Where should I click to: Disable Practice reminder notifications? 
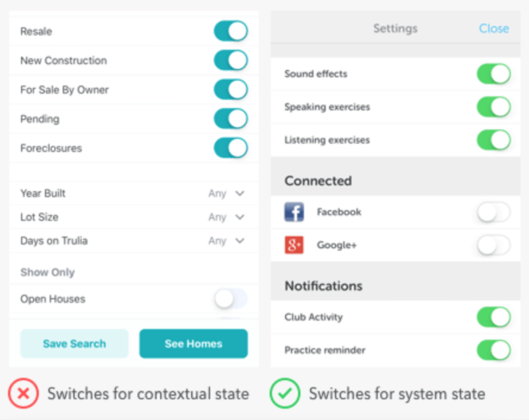coord(494,350)
